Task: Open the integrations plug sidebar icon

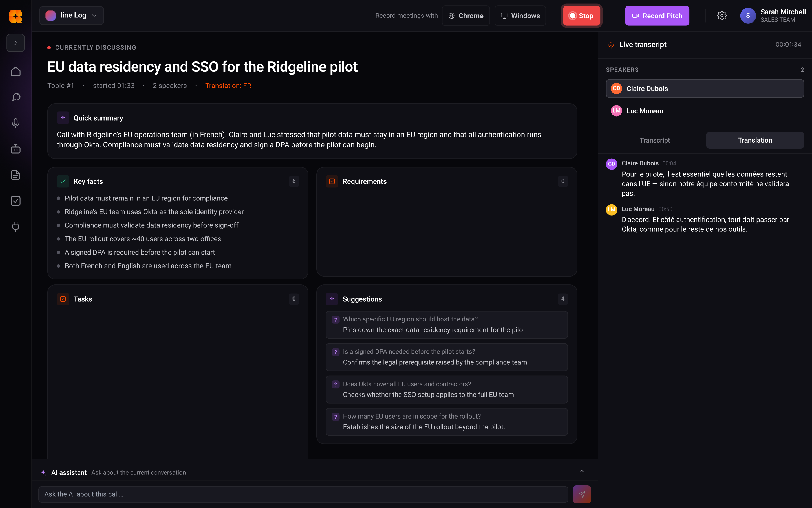Action: point(16,227)
